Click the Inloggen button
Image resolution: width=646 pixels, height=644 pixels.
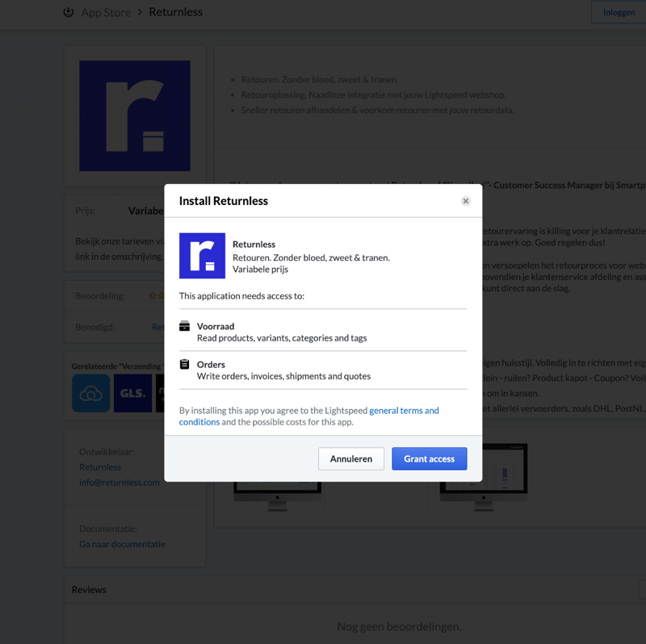click(619, 12)
